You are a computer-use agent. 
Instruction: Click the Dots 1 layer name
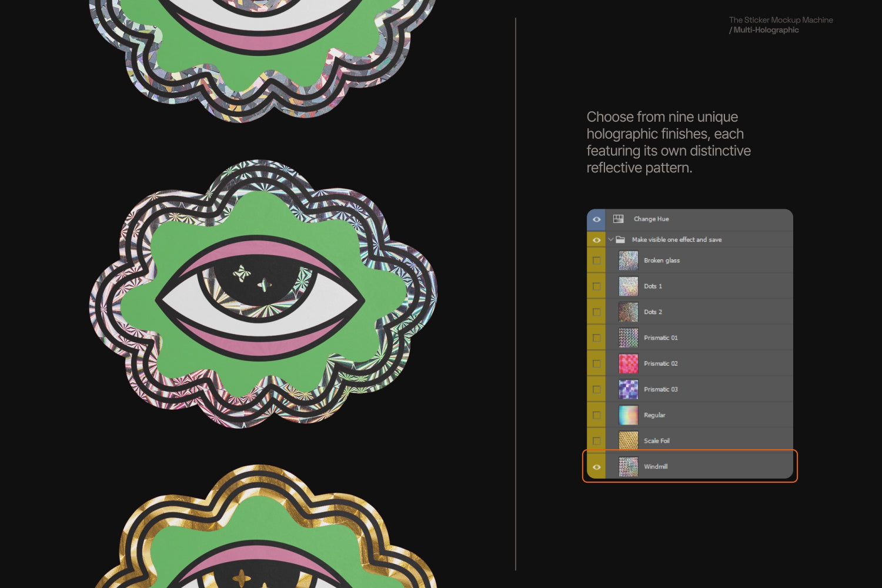tap(653, 286)
